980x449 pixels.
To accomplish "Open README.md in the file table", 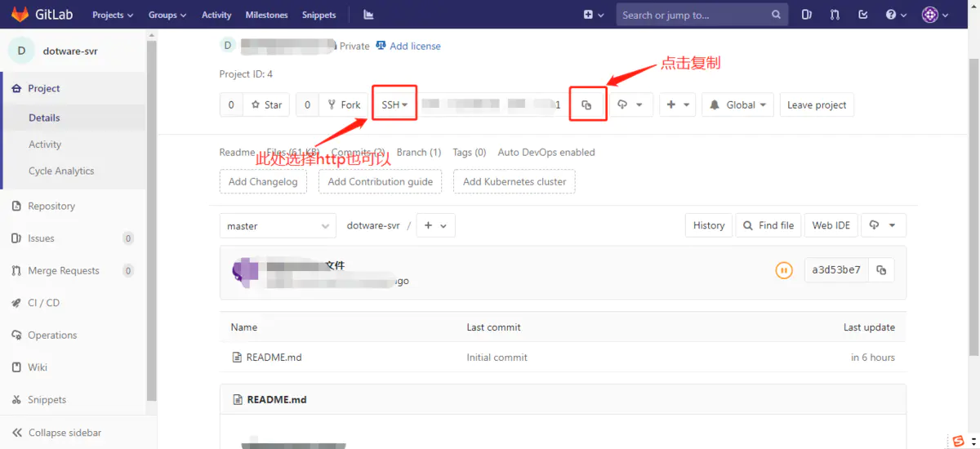I will click(274, 358).
